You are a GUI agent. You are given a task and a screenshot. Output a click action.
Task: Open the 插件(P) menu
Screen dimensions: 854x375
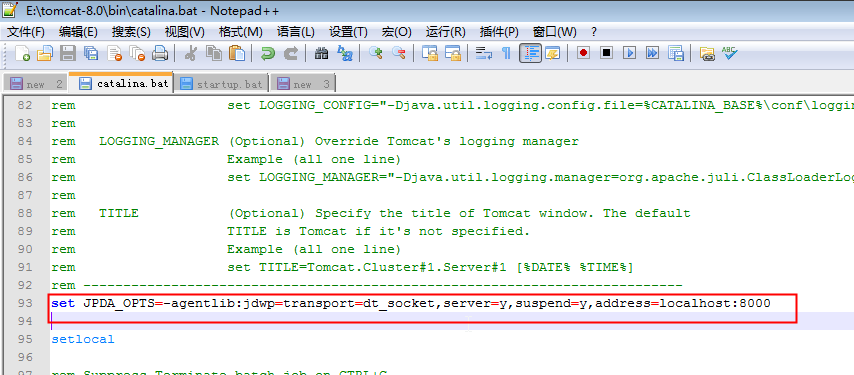pos(499,32)
